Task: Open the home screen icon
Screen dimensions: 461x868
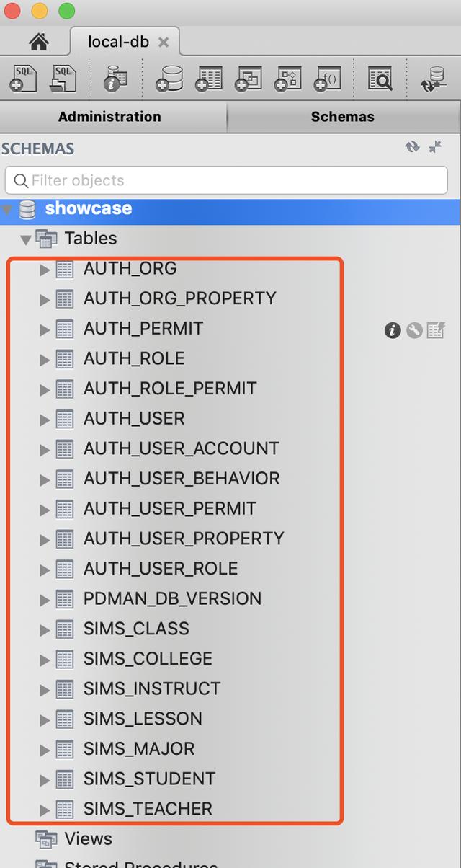Action: tap(39, 42)
